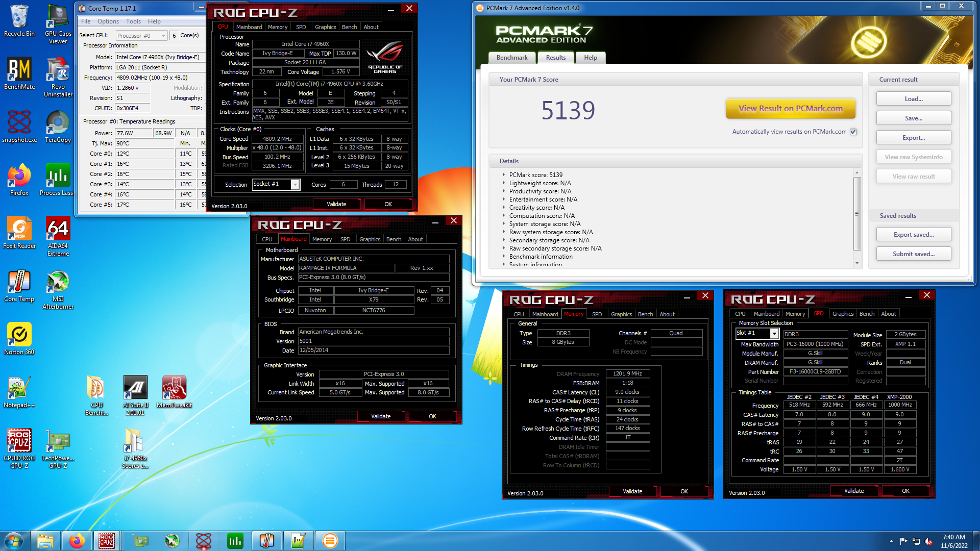Click Export saved... button
The image size is (980, 551).
tap(914, 235)
